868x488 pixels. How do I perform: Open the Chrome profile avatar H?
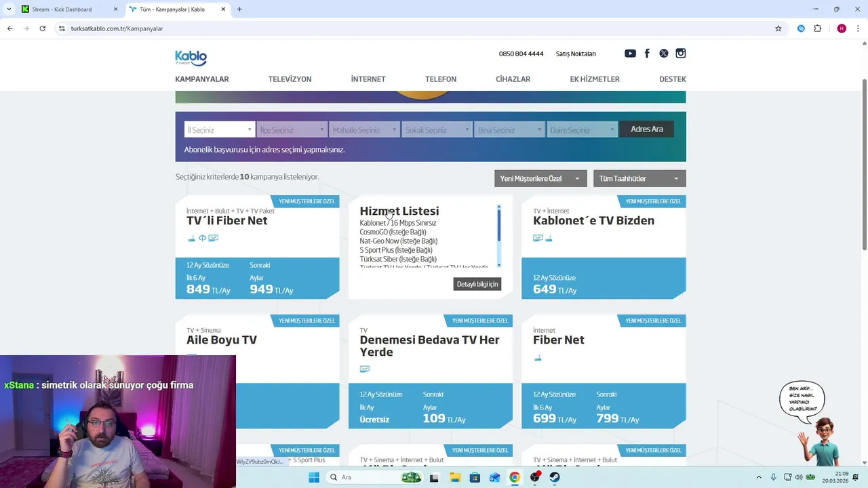pyautogui.click(x=842, y=28)
